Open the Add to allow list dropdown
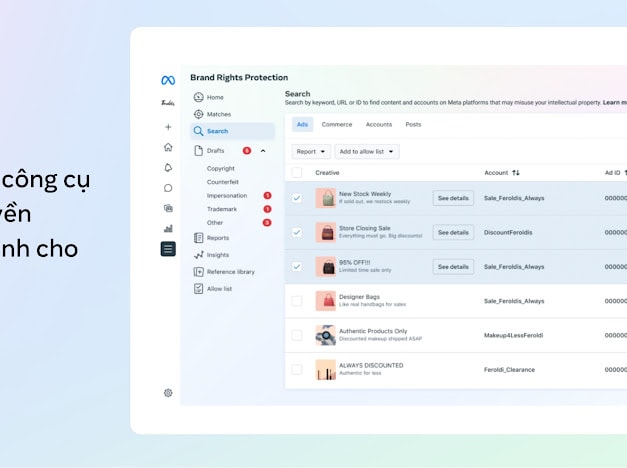The image size is (627, 468). pyautogui.click(x=367, y=152)
